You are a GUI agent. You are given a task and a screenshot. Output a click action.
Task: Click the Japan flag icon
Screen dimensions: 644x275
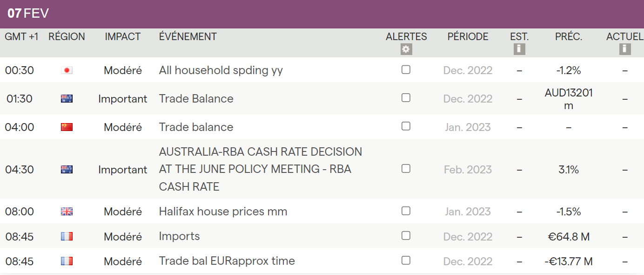click(x=67, y=70)
